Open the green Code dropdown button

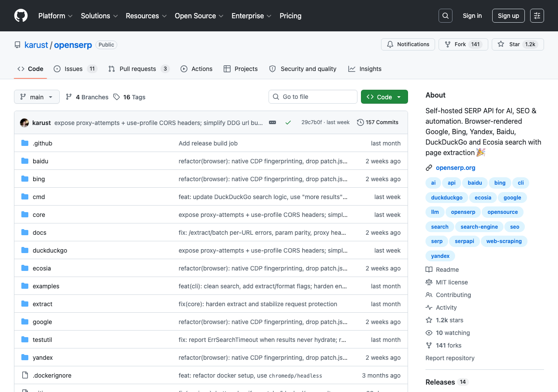click(x=384, y=97)
